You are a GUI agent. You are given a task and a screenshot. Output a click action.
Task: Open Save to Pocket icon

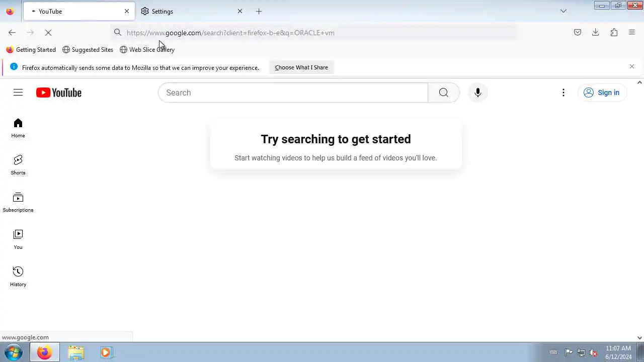[578, 33]
